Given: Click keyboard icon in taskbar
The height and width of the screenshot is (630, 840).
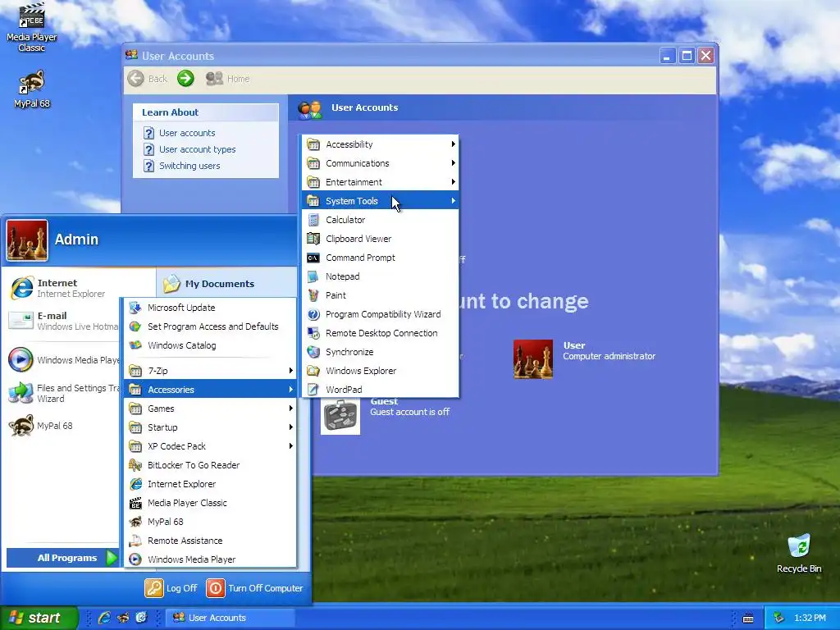Looking at the screenshot, I should tap(748, 619).
